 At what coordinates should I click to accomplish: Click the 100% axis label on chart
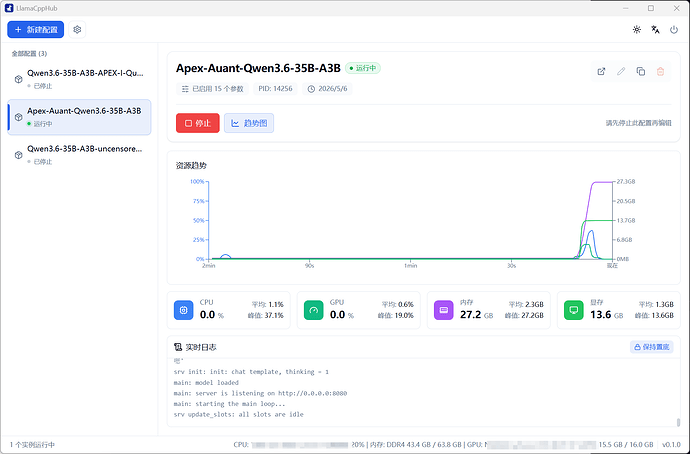[197, 181]
